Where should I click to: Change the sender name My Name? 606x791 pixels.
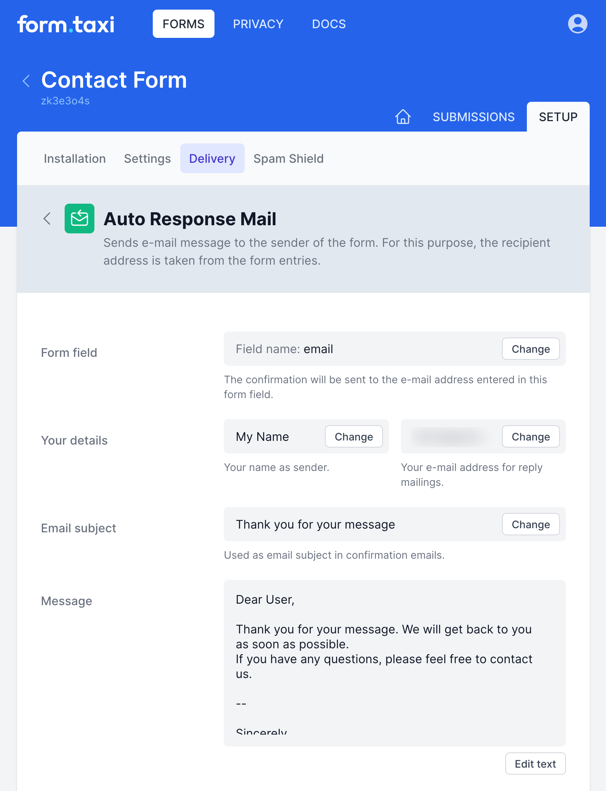point(353,437)
